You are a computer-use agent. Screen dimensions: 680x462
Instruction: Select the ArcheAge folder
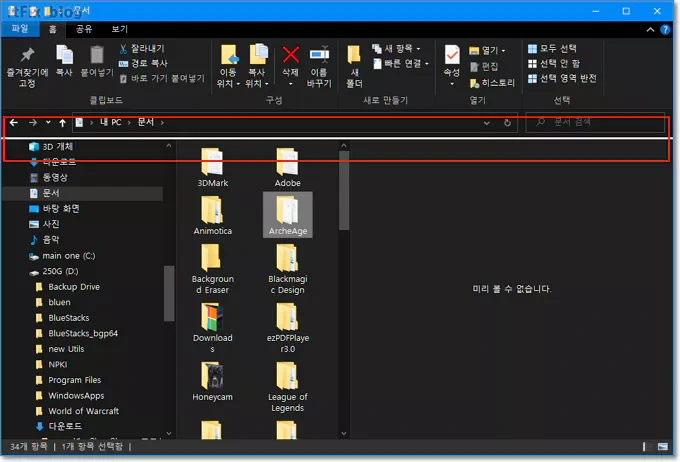(288, 215)
